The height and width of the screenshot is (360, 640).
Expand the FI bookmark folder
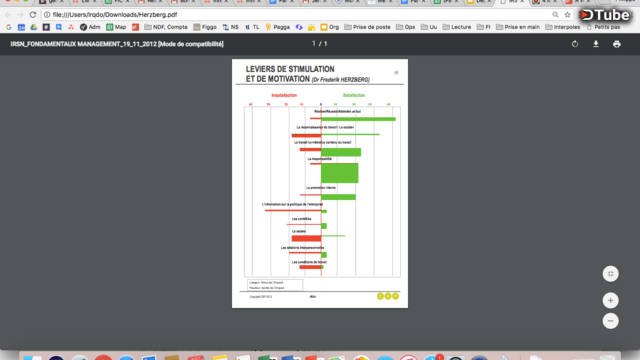484,27
